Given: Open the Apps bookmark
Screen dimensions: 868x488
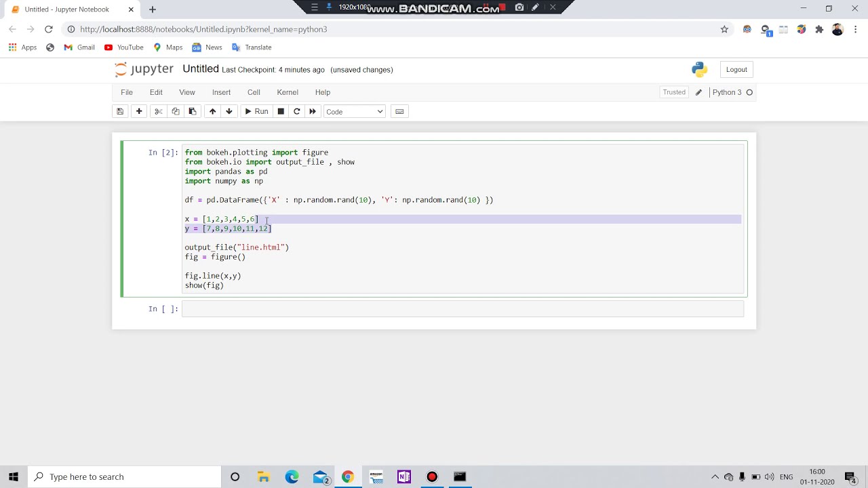Looking at the screenshot, I should 22,47.
